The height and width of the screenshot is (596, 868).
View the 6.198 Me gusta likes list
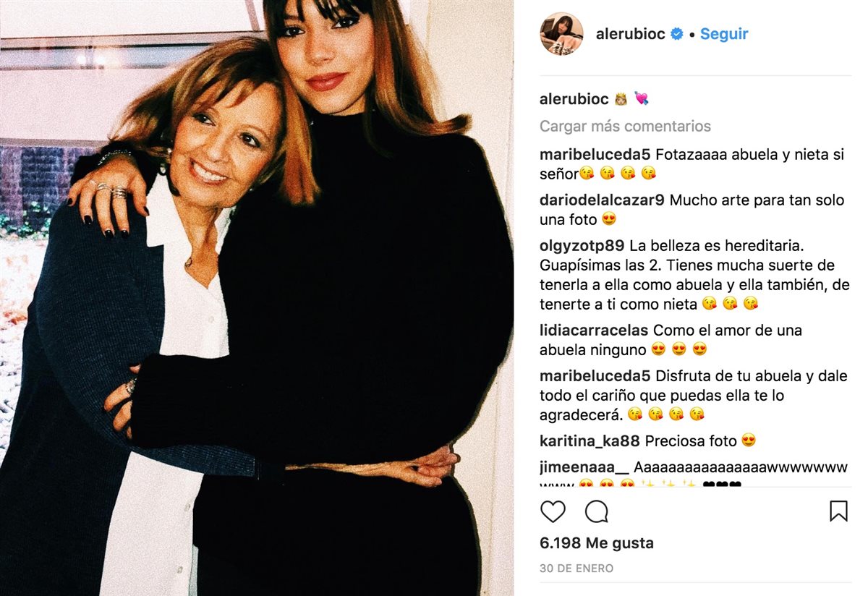point(597,543)
